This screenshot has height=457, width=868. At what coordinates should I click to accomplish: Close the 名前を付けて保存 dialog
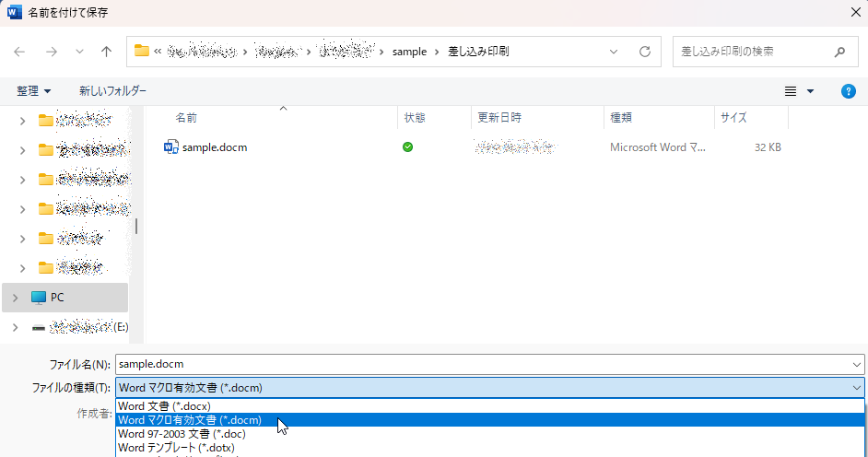coord(855,12)
